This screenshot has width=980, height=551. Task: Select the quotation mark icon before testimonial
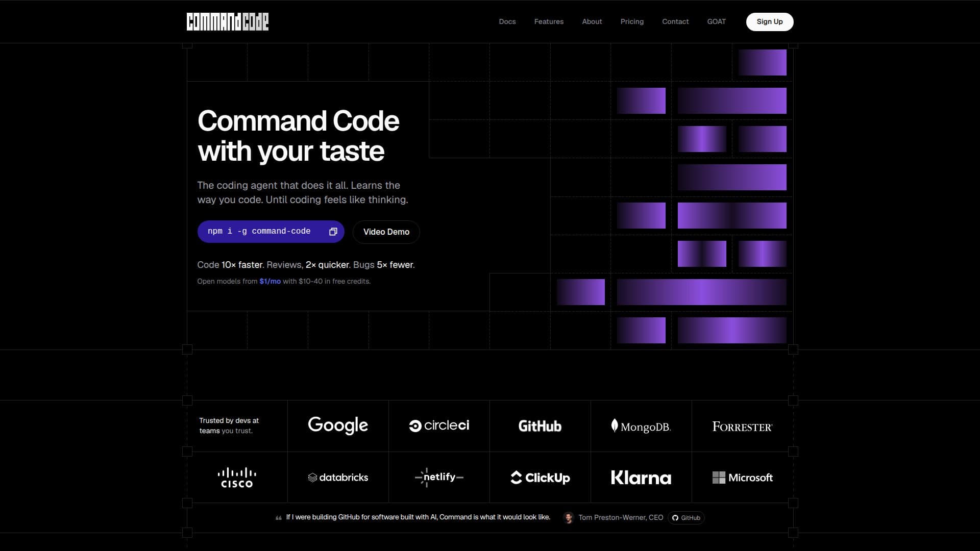point(279,518)
